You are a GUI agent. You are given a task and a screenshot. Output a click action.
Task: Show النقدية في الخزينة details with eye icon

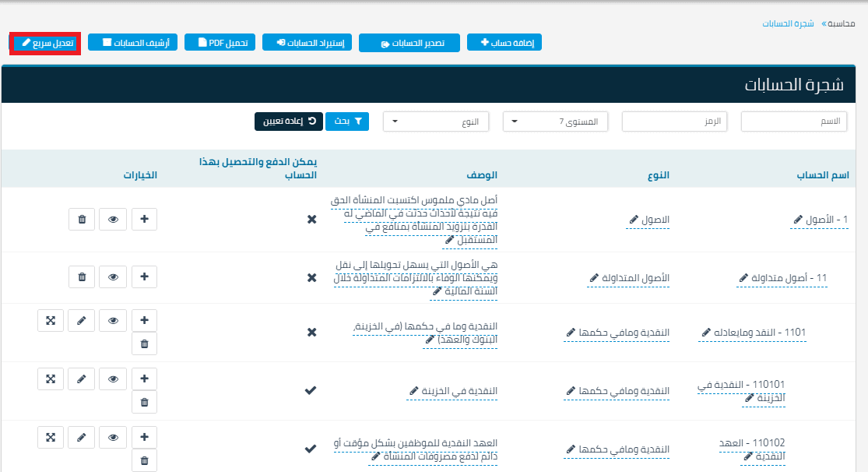click(113, 379)
